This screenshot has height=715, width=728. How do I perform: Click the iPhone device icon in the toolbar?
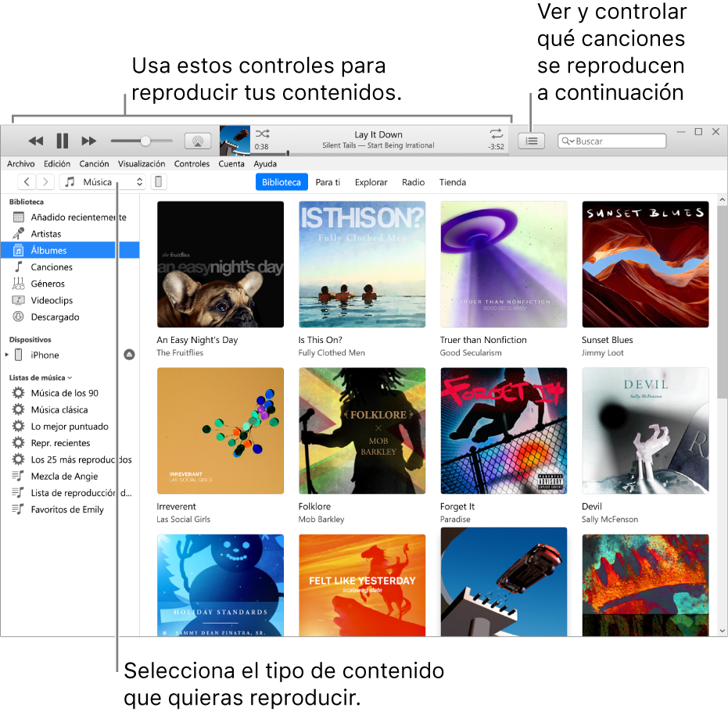[158, 181]
